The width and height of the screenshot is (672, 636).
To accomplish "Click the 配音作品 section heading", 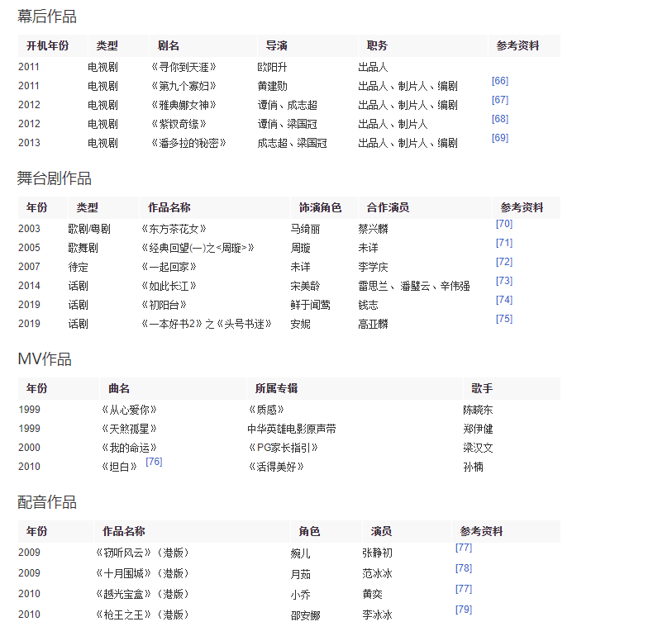I will click(47, 502).
